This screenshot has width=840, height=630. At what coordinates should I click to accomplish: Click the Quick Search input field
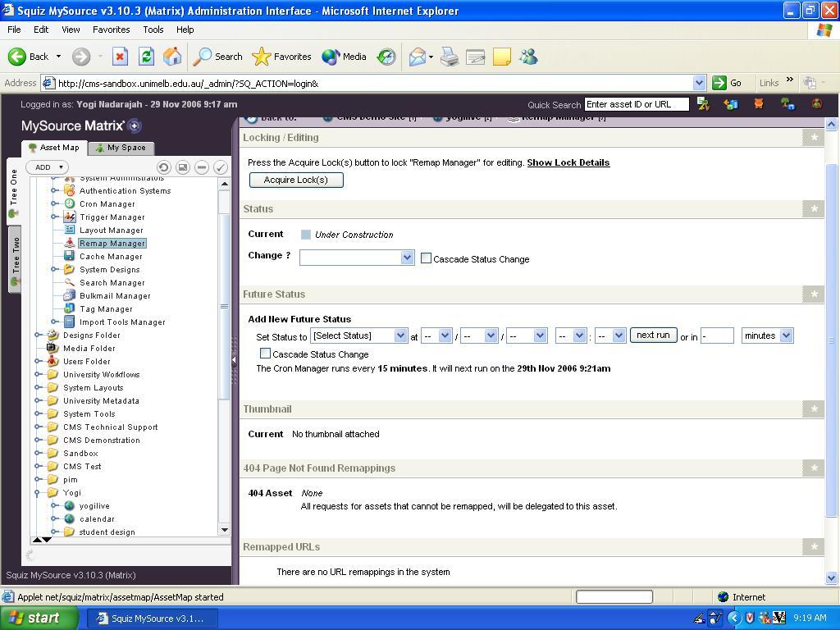637,104
